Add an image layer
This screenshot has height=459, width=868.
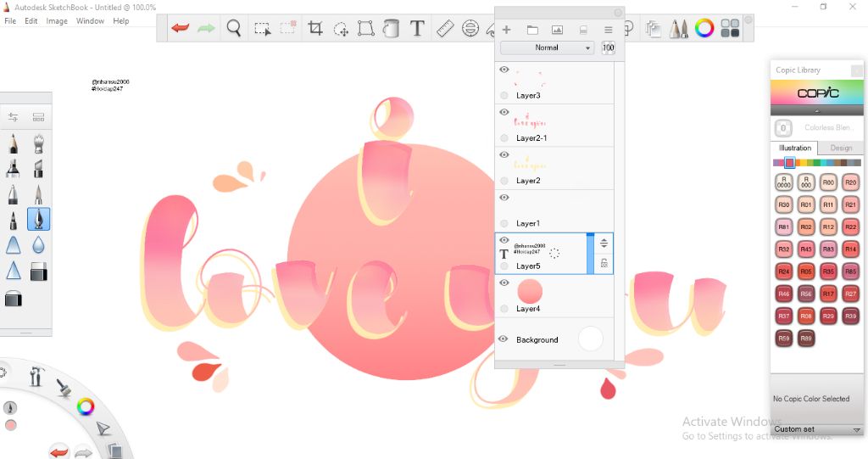point(558,30)
